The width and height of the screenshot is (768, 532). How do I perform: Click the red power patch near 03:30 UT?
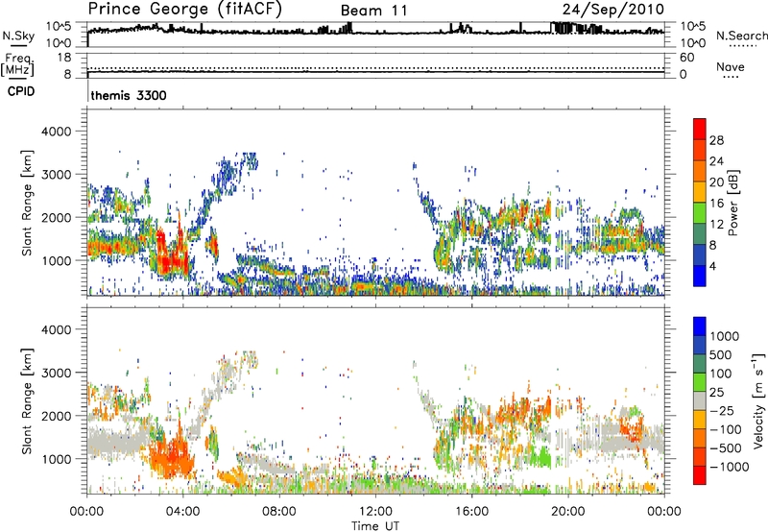tap(174, 262)
